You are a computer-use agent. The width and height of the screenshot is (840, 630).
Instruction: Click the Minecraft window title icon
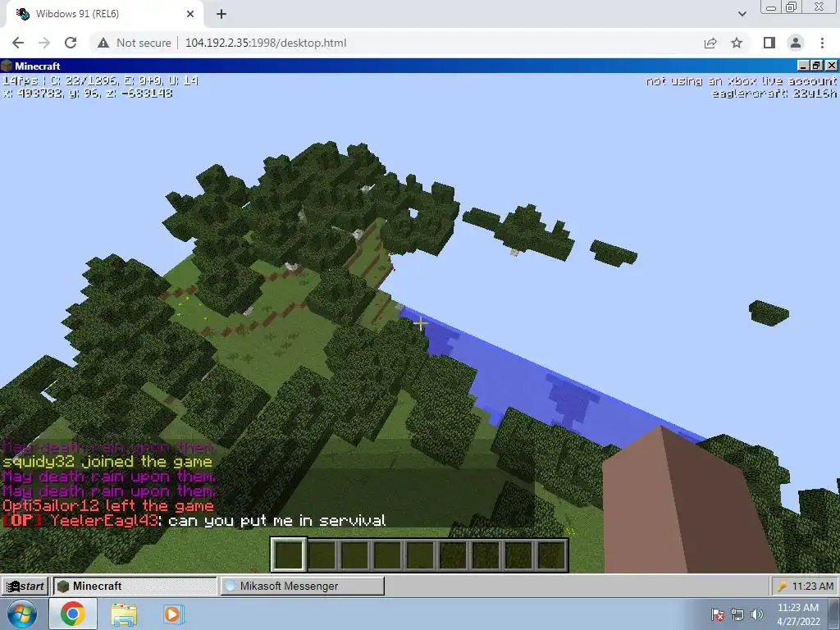click(x=7, y=66)
